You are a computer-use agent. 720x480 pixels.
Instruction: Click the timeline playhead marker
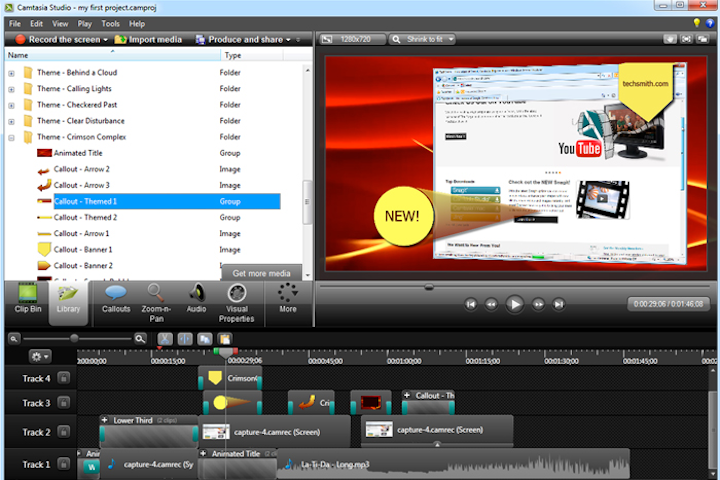(225, 353)
